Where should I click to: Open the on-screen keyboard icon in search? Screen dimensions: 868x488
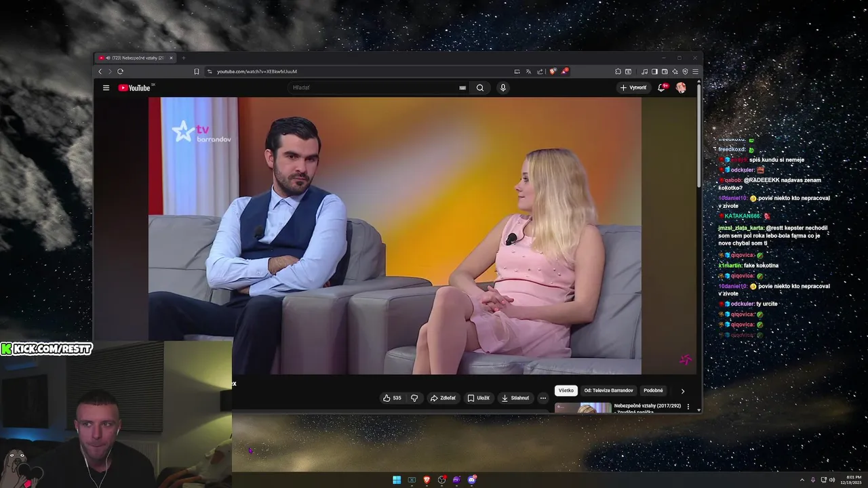tap(462, 87)
